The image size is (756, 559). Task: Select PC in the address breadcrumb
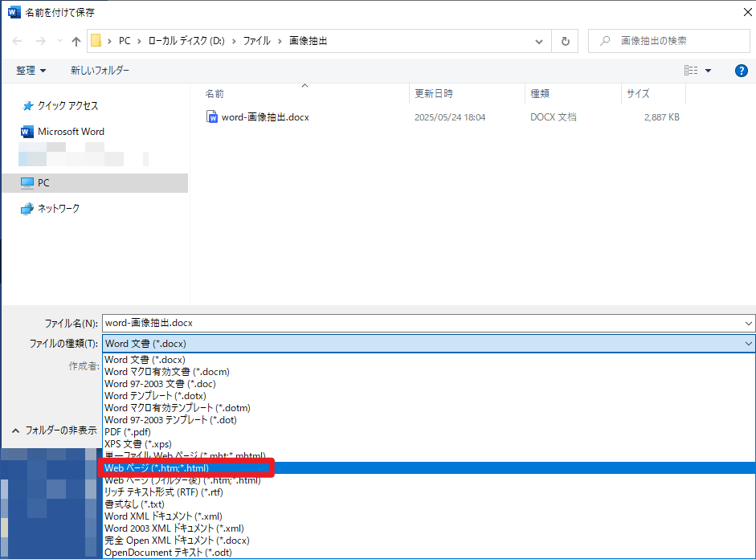coord(125,41)
